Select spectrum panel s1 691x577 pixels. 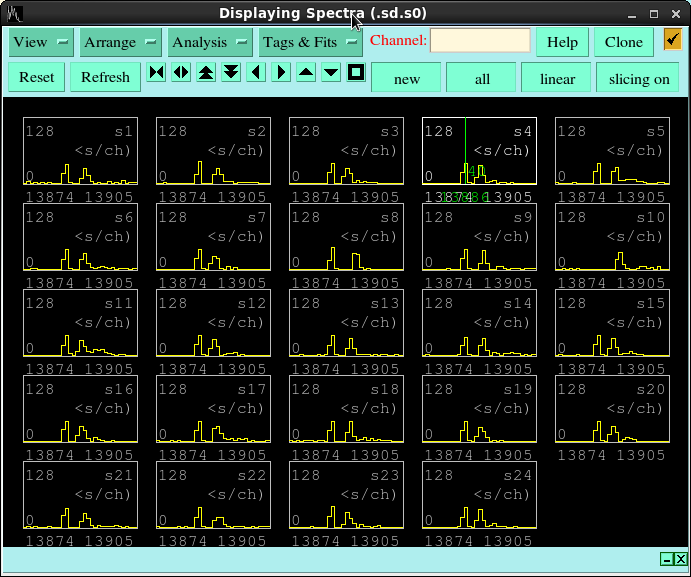(81, 151)
